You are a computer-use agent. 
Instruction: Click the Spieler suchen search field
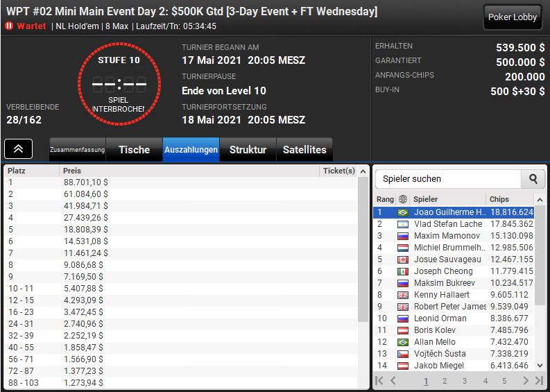point(448,179)
